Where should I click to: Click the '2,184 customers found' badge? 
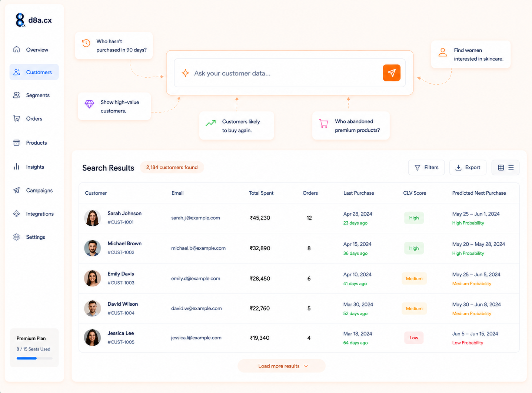coord(172,167)
